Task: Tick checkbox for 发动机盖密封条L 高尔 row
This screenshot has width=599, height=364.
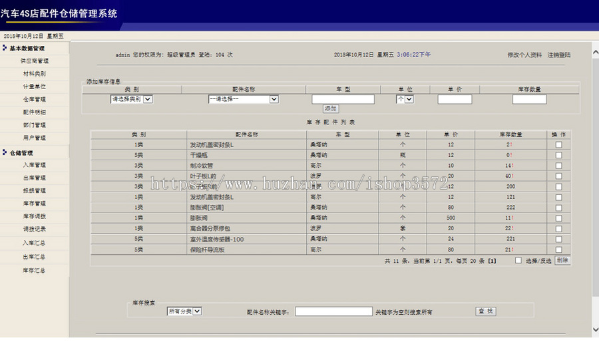Action: pyautogui.click(x=558, y=198)
